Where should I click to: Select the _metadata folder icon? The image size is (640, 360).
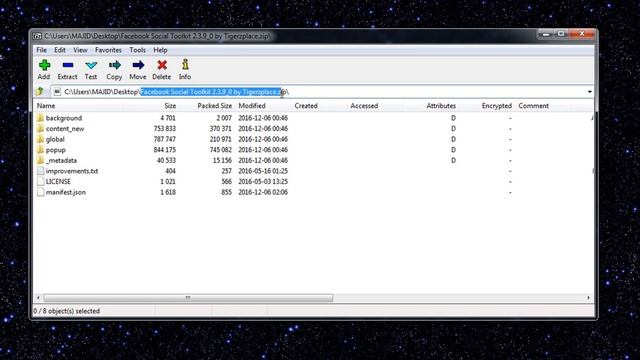(x=40, y=160)
